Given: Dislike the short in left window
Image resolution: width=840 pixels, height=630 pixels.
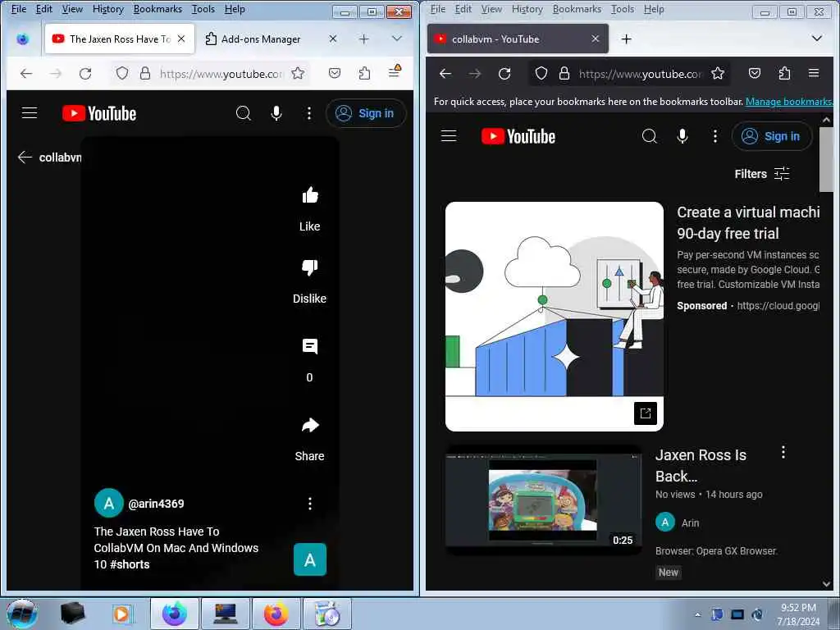Looking at the screenshot, I should 309,267.
